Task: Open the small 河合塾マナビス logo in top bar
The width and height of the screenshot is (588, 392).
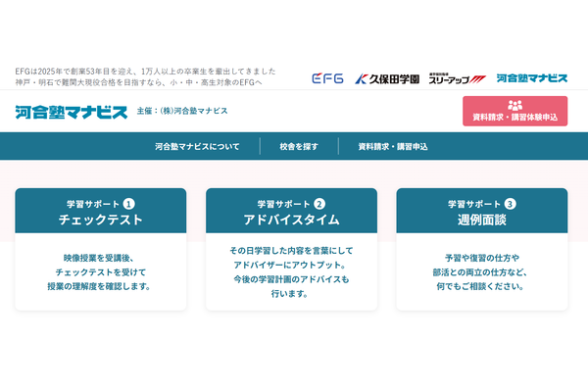Action: coord(532,78)
